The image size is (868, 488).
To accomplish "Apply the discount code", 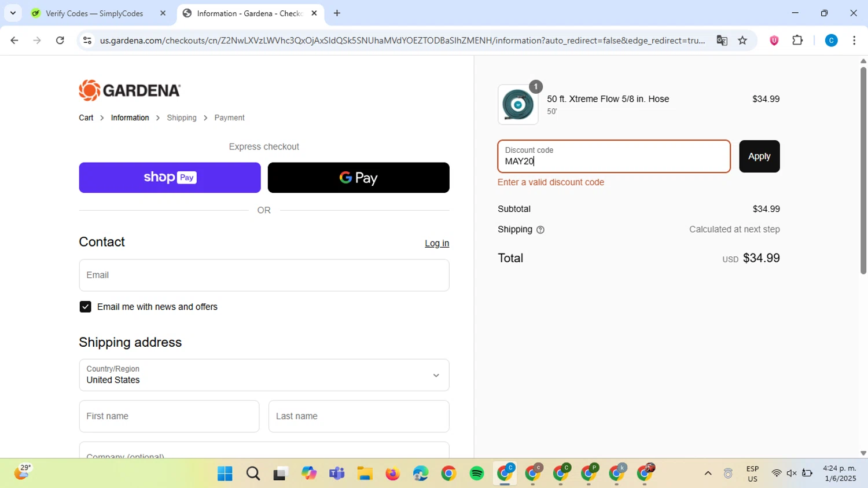I will [759, 156].
